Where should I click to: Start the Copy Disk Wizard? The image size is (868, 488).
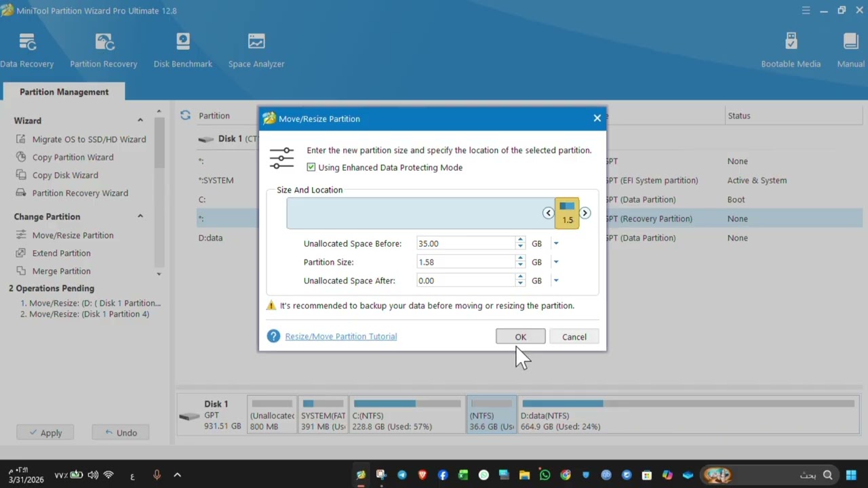pos(57,175)
